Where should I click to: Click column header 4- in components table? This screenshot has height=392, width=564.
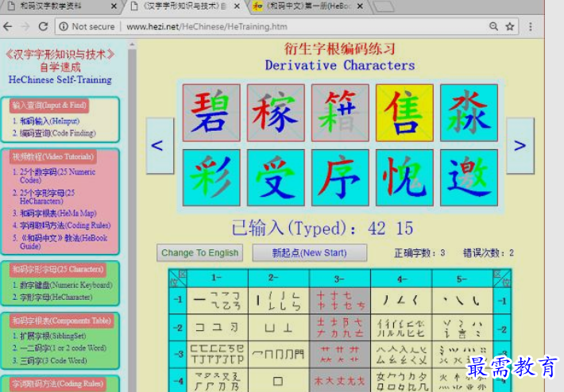pos(401,278)
